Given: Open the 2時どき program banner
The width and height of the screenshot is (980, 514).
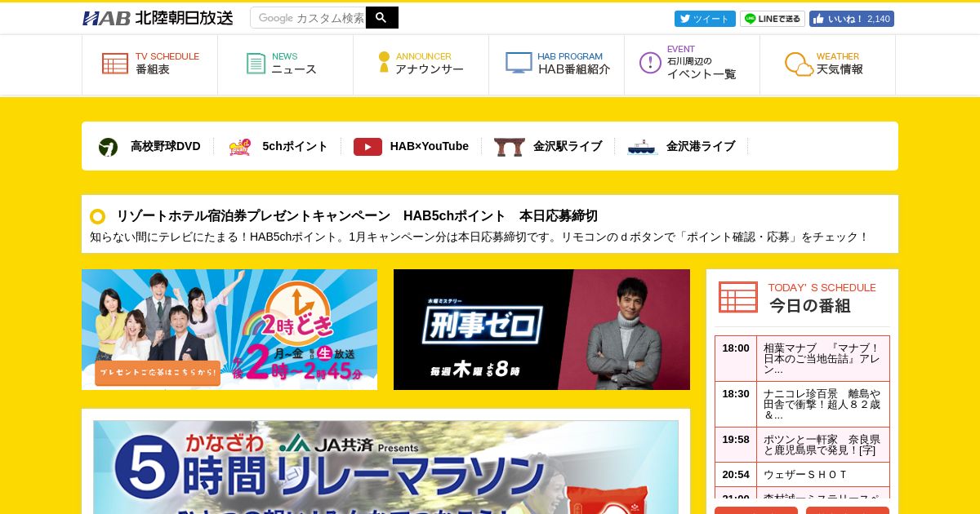Looking at the screenshot, I should click(229, 330).
